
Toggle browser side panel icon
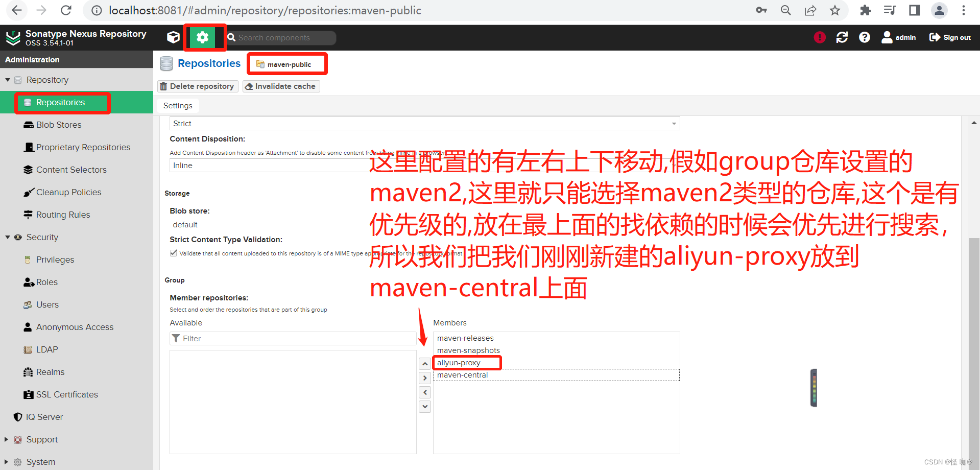pyautogui.click(x=915, y=10)
